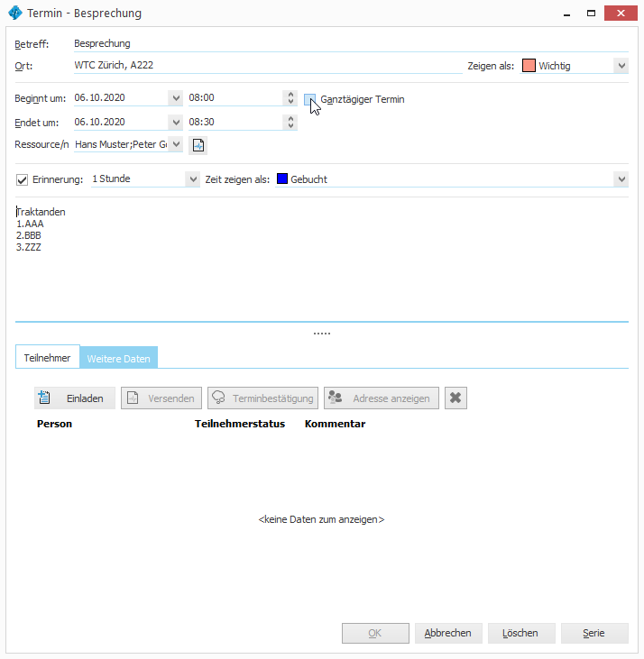Click the Teilnehmerstatus column header
This screenshot has height=659, width=644.
(240, 424)
